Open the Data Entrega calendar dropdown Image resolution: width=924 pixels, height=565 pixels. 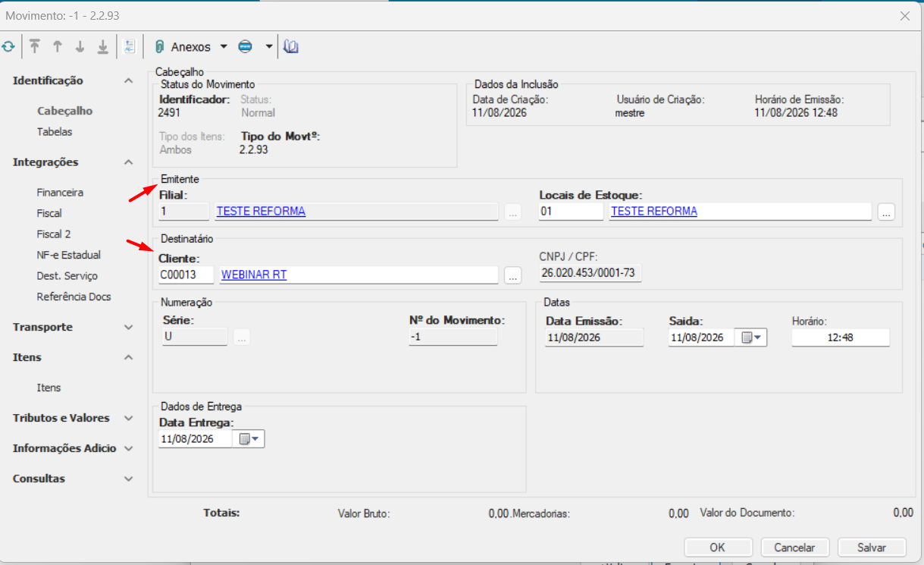249,439
